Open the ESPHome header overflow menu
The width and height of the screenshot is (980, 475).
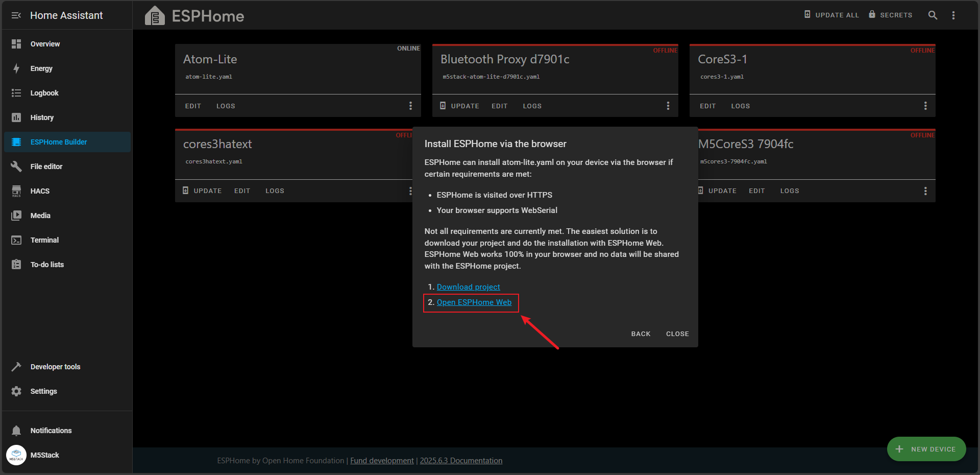click(953, 15)
